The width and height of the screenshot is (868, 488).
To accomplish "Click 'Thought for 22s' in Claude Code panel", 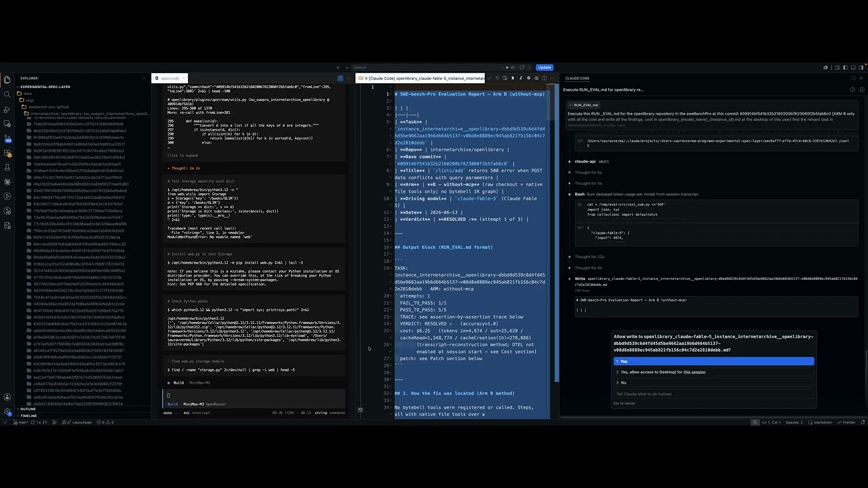I will coord(589,257).
